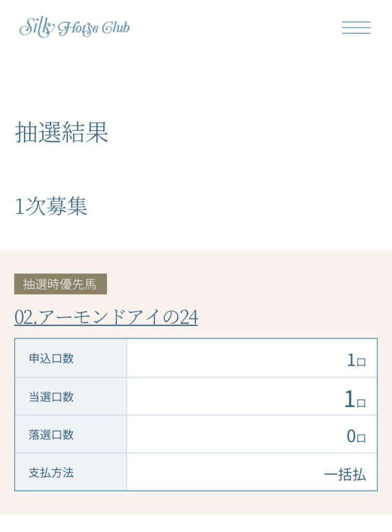Click the 1次募集 section heading
This screenshot has height=532, width=392.
51,206
